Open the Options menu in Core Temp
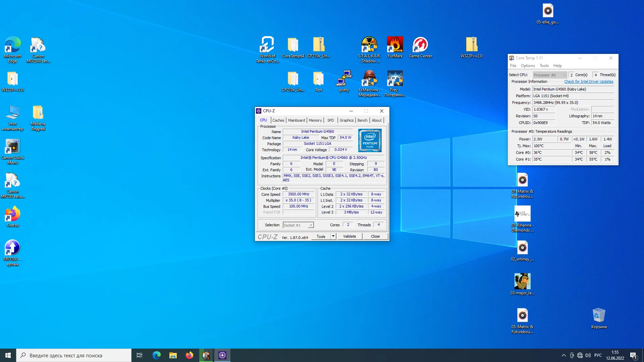Viewport: 644px width, 362px height. [528, 66]
